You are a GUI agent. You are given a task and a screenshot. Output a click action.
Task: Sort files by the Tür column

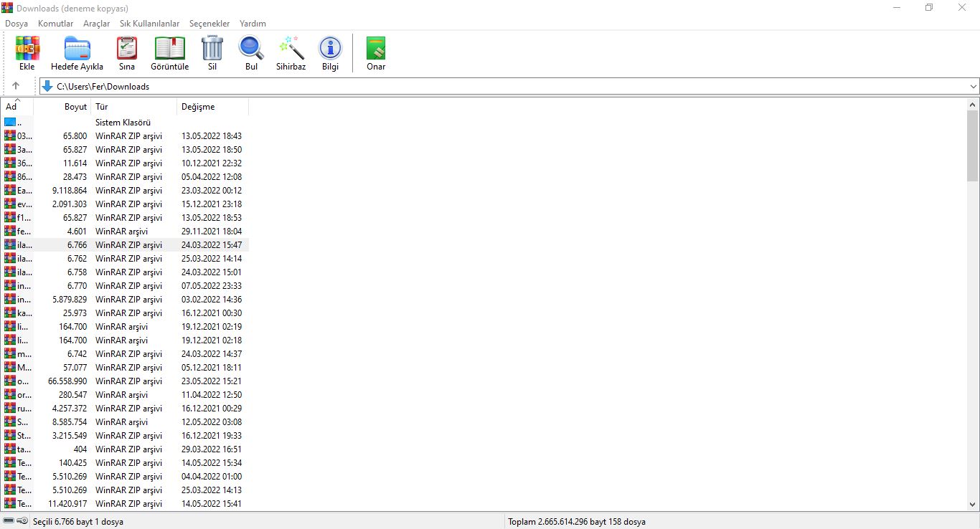click(x=134, y=107)
